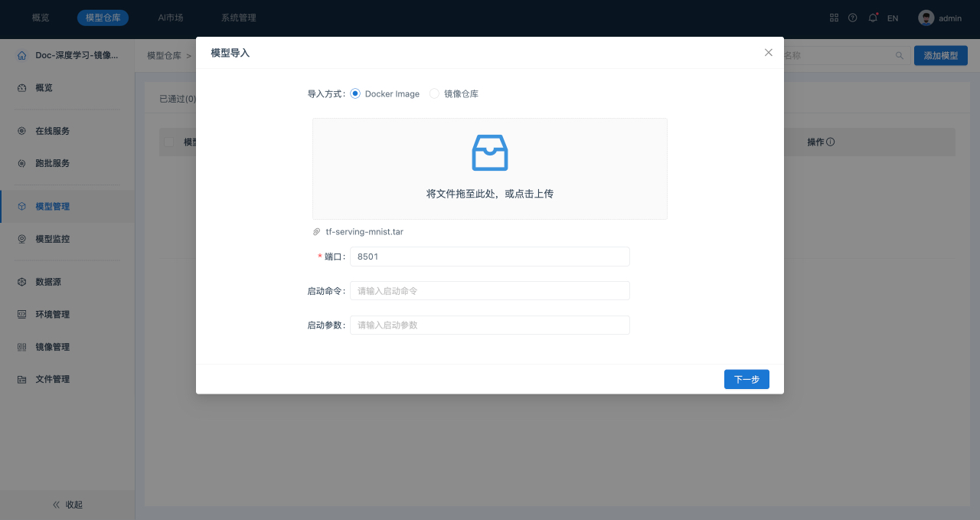Switch language with the EN link
This screenshot has width=980, height=520.
tap(892, 18)
